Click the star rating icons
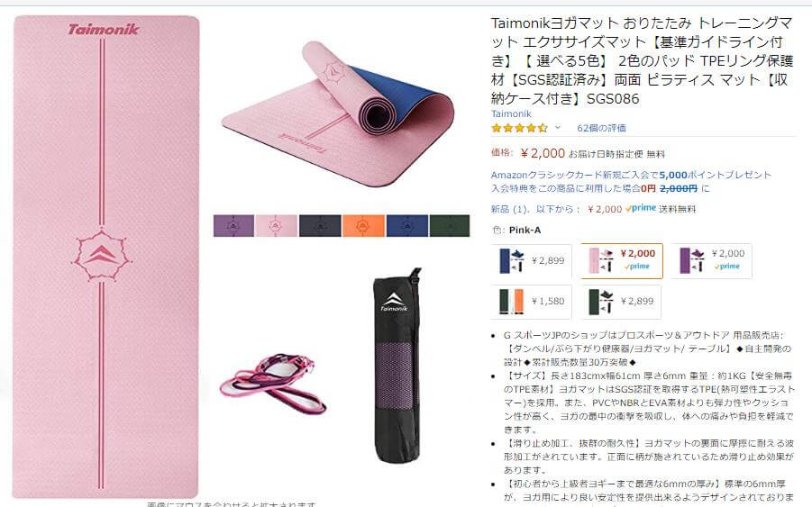Screen dimensions: 812x507 (519, 128)
